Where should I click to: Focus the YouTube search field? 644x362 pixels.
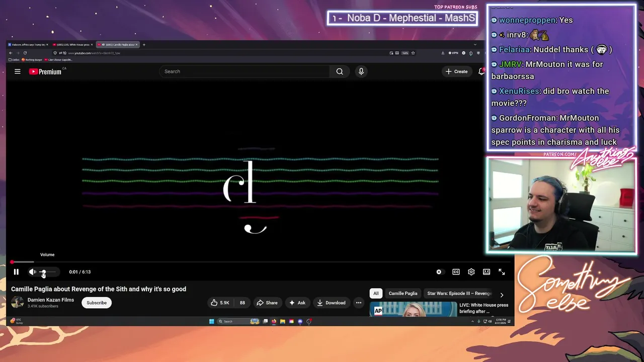[x=245, y=71]
